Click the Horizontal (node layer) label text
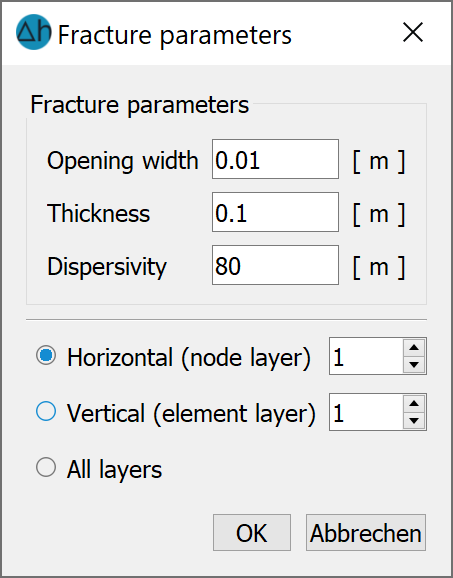The width and height of the screenshot is (453, 578). click(x=189, y=358)
